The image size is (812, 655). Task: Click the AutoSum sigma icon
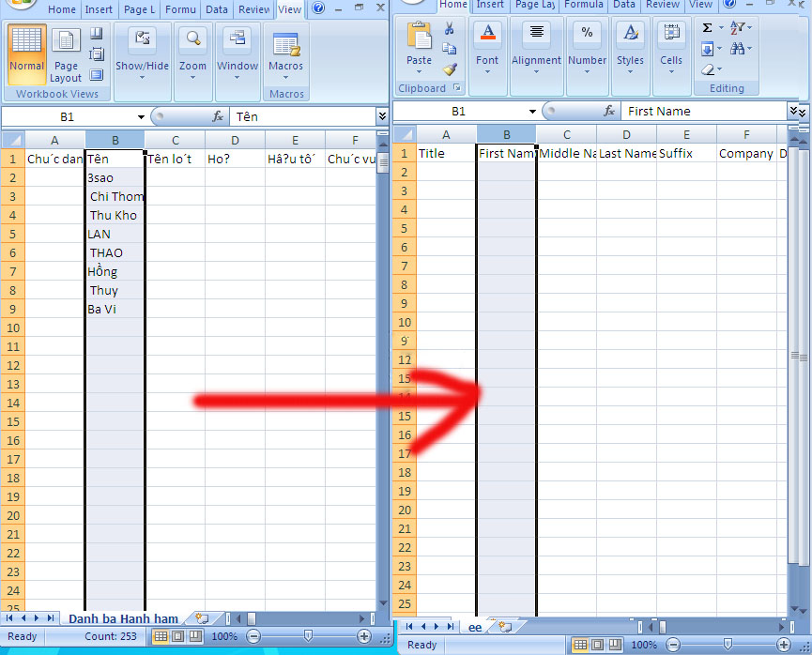(x=708, y=28)
